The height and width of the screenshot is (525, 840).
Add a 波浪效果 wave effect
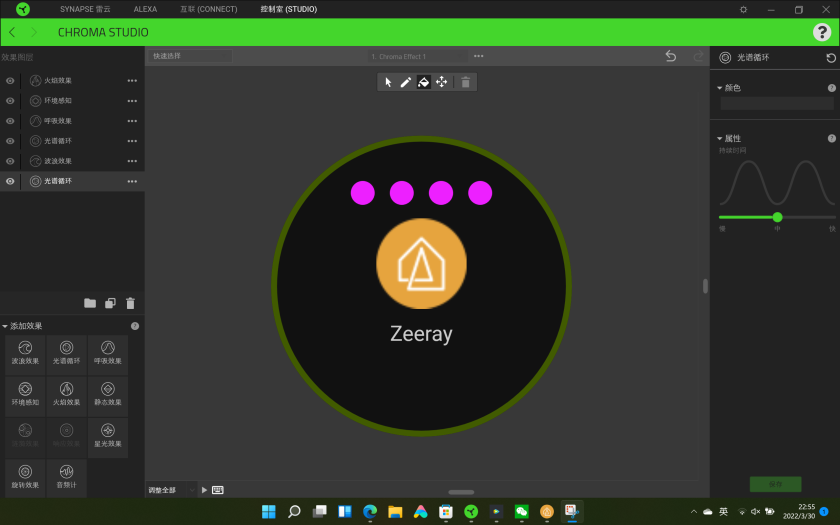[x=25, y=354]
